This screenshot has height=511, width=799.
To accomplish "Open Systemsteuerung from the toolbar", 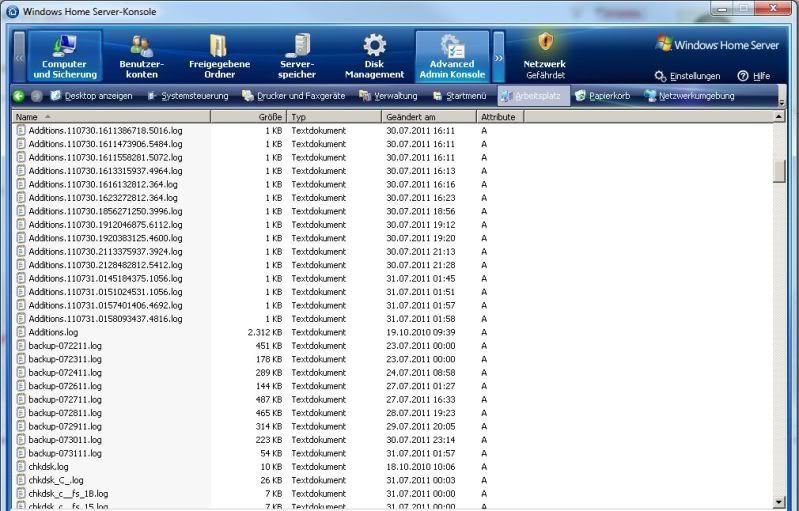I will (187, 96).
